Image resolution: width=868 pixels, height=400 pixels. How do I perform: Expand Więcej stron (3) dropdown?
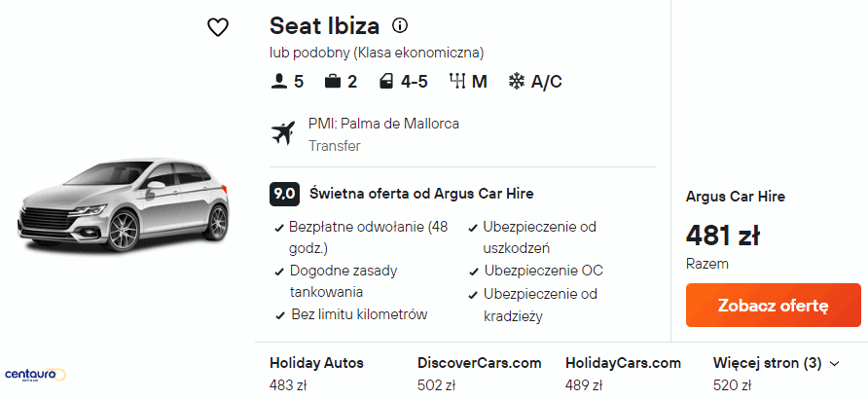tap(776, 363)
